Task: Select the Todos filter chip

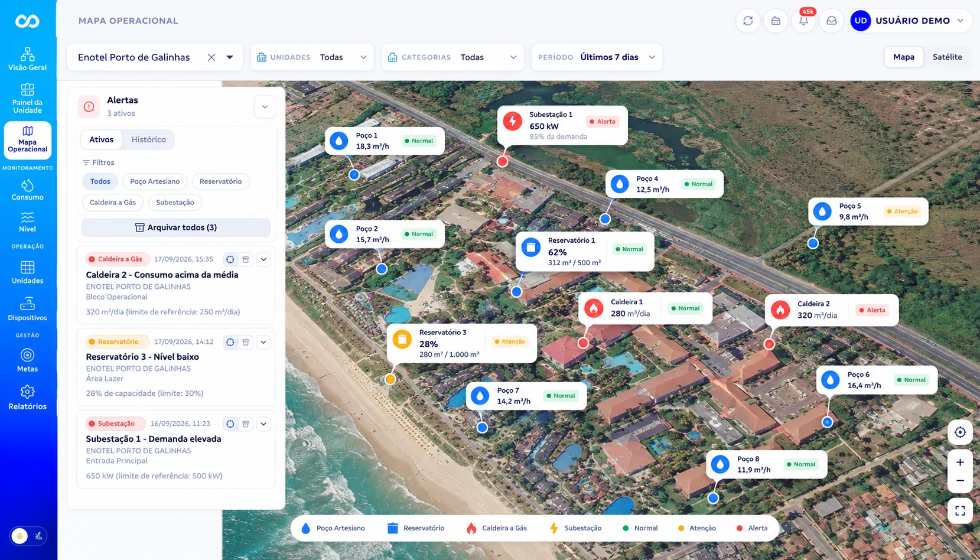Action: (x=100, y=181)
